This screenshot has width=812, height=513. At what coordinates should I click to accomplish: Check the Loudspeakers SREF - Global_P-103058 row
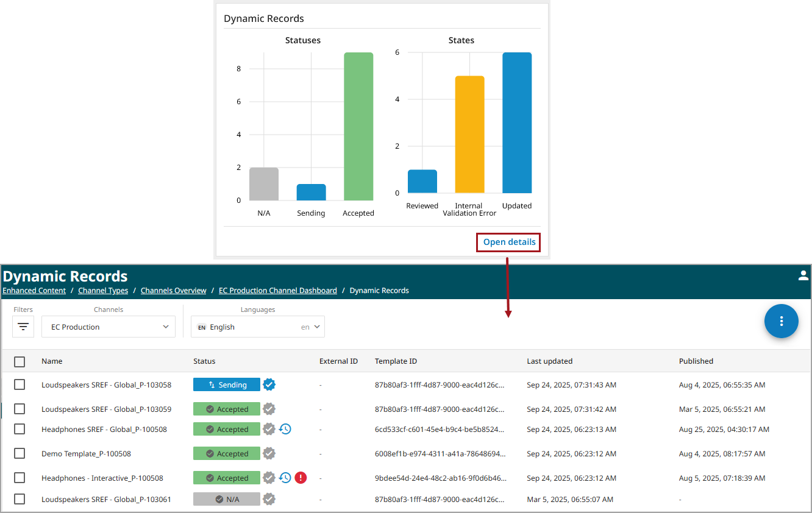20,385
